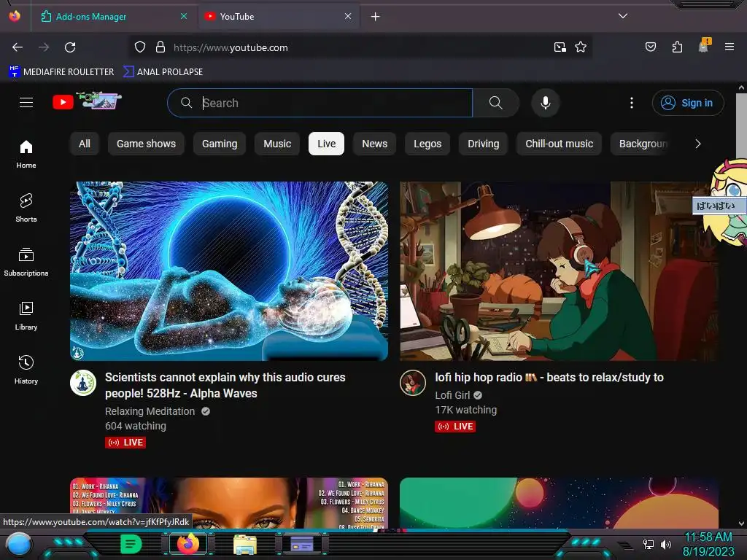Switch to the Add-ons Manager tab

click(x=115, y=17)
